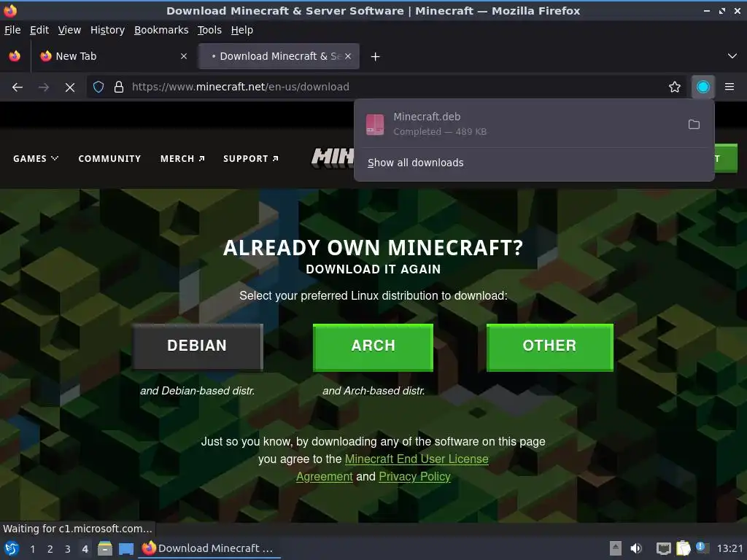Open a new tab with plus
Screen dimensions: 747x560
pos(376,57)
